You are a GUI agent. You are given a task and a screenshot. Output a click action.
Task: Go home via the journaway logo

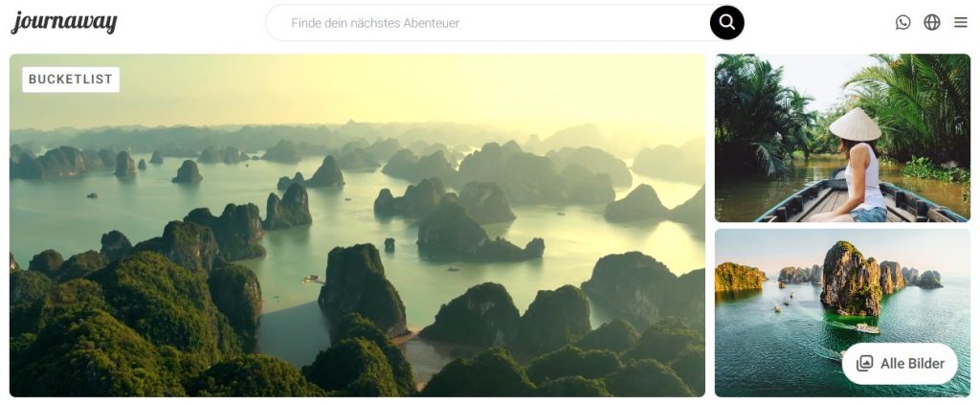[x=64, y=23]
